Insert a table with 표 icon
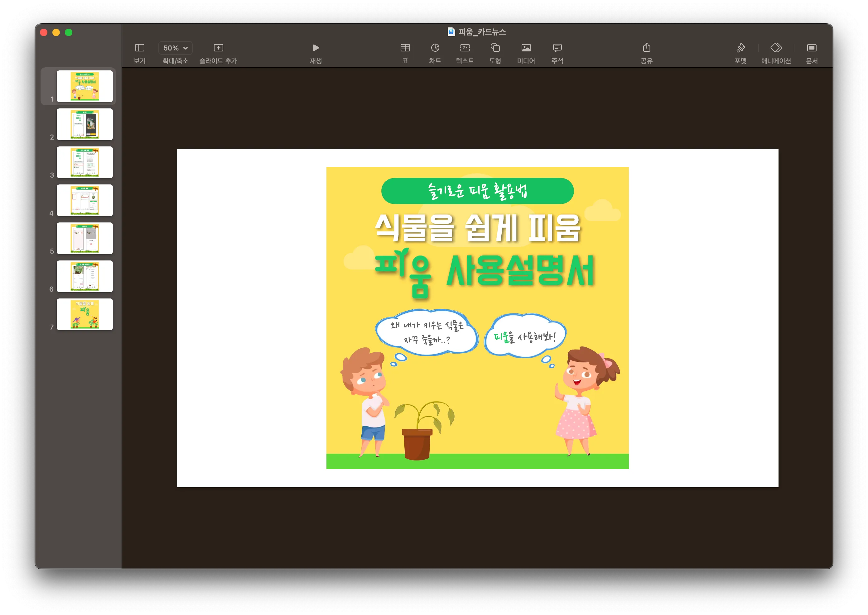 pos(405,48)
